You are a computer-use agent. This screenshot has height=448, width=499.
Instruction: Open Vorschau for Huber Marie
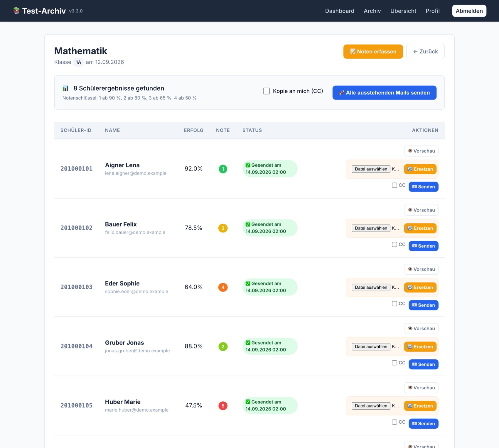(421, 388)
